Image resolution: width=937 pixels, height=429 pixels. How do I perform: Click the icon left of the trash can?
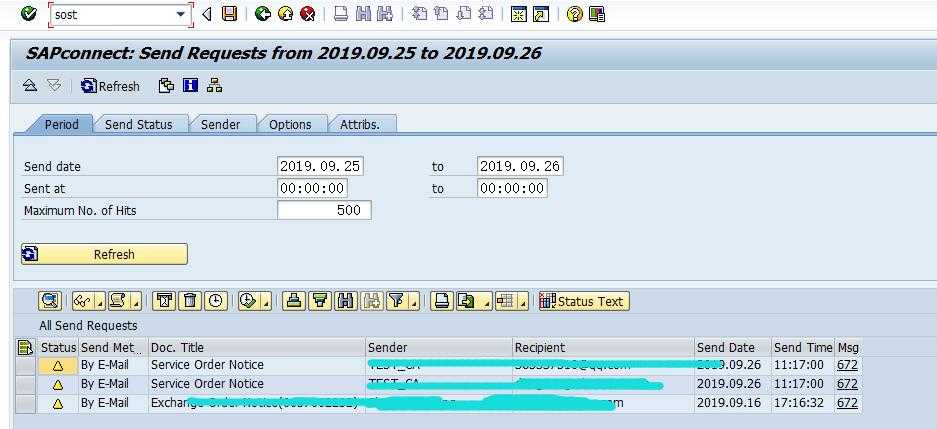164,301
